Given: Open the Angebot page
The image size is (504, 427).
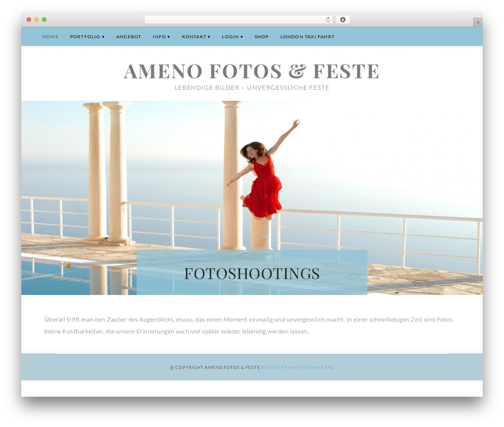Looking at the screenshot, I should [x=129, y=37].
